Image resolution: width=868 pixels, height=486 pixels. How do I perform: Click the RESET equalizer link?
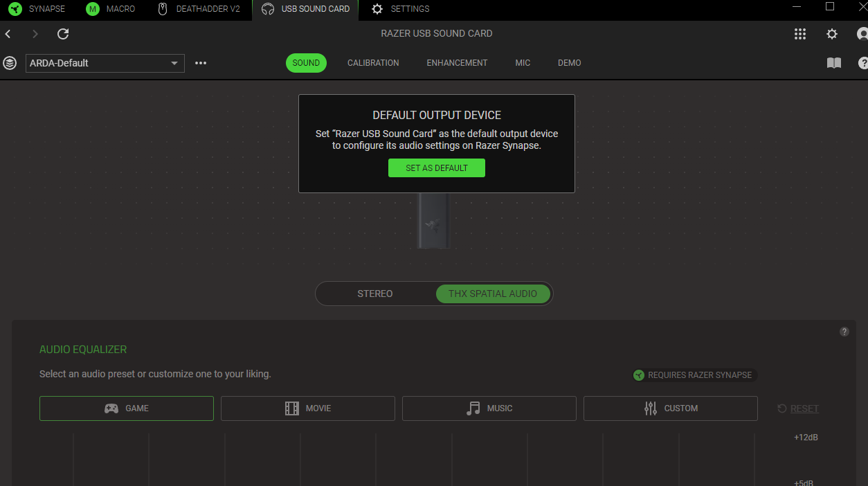[x=798, y=408]
